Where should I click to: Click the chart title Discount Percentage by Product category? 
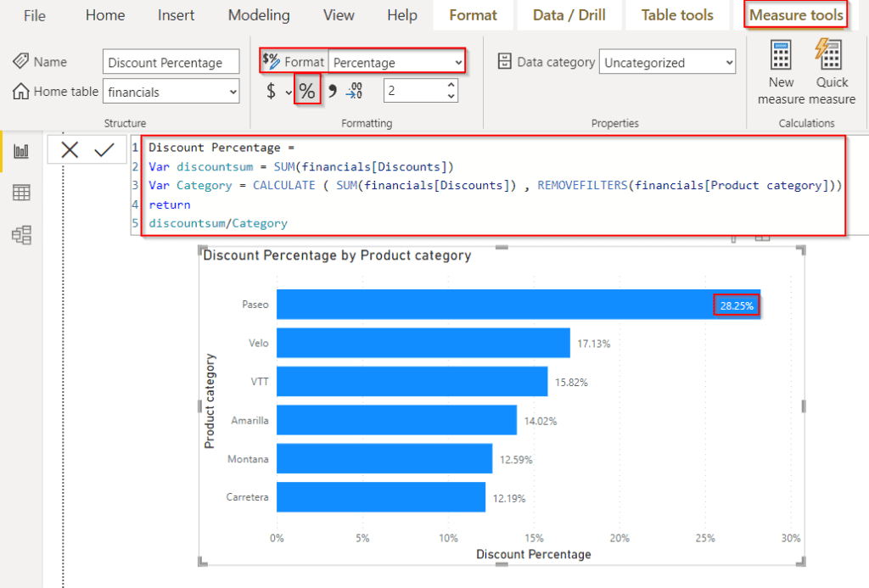337,255
